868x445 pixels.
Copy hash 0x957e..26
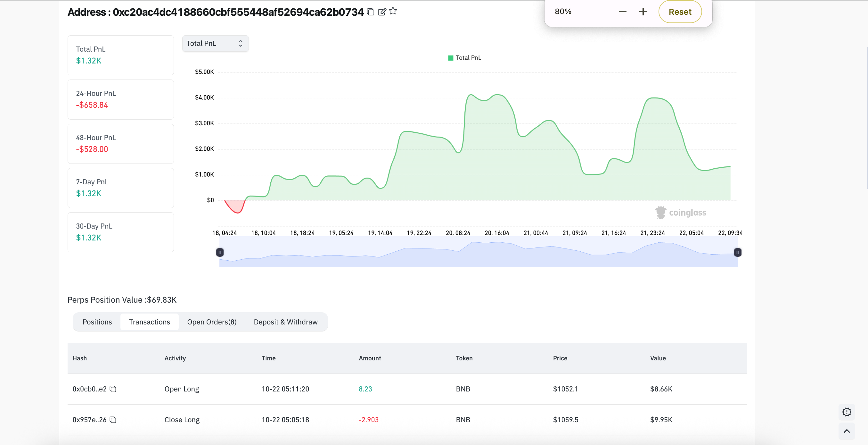coord(113,420)
